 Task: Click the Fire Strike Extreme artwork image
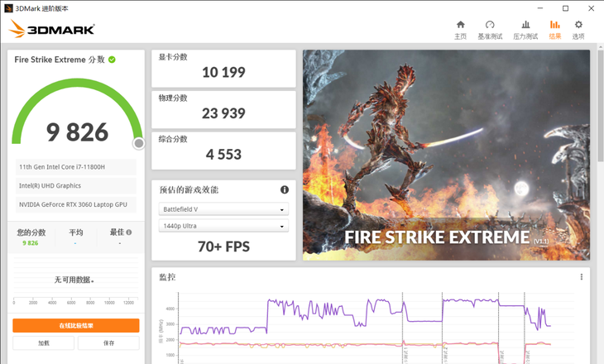(x=446, y=155)
